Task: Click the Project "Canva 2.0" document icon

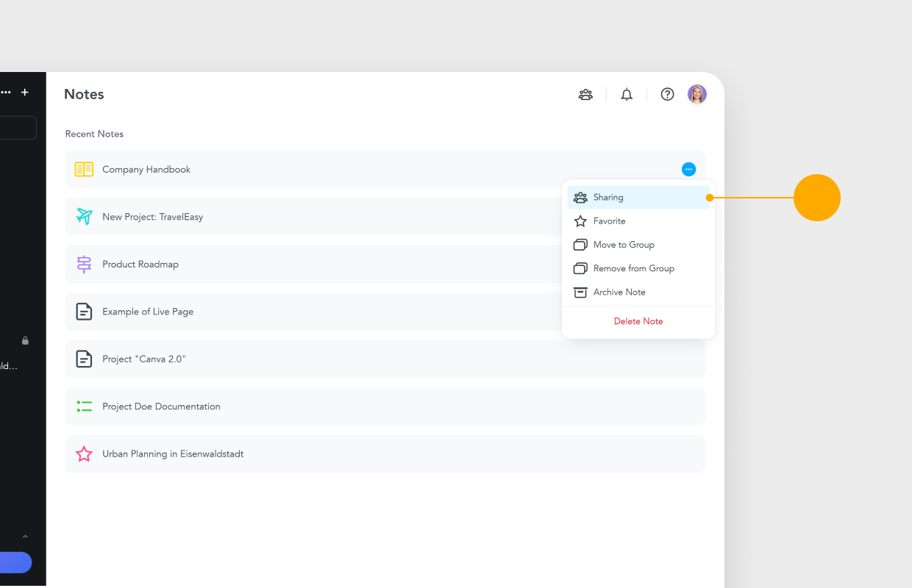Action: pyautogui.click(x=84, y=359)
